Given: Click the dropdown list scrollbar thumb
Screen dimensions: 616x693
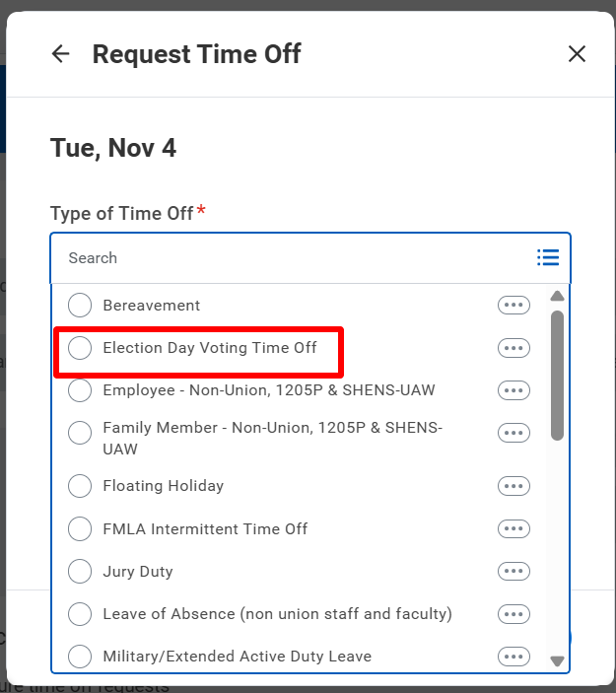Looking at the screenshot, I should tap(557, 375).
